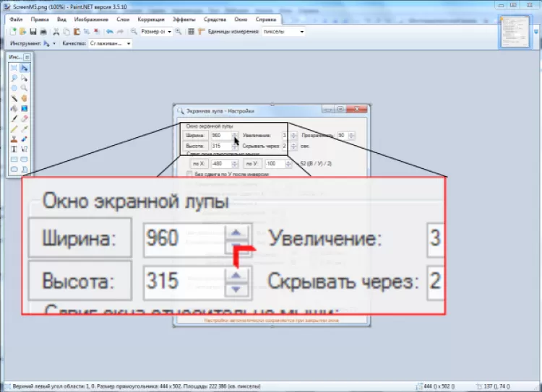542x392 pixels.
Task: Select the Pan hand tool
Action: point(25,97)
